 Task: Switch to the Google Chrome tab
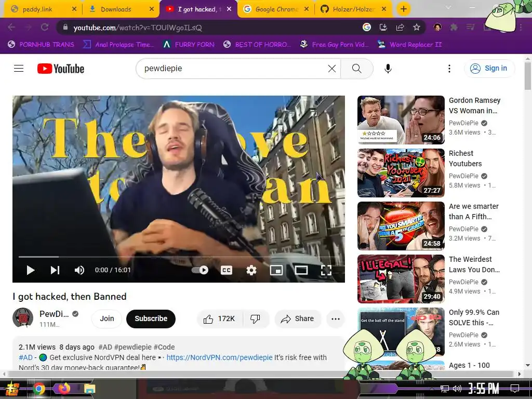pos(276,9)
